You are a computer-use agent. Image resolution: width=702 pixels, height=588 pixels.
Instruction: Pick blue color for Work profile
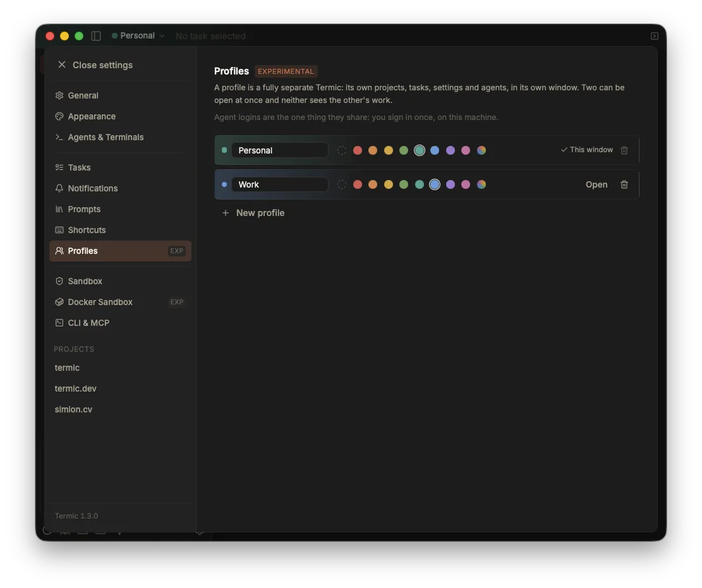click(435, 184)
